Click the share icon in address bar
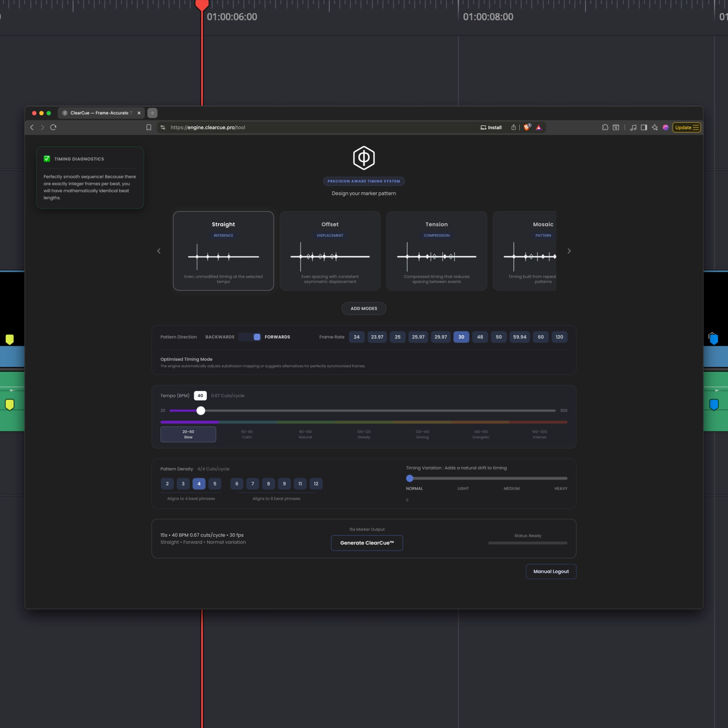728x728 pixels. (513, 127)
